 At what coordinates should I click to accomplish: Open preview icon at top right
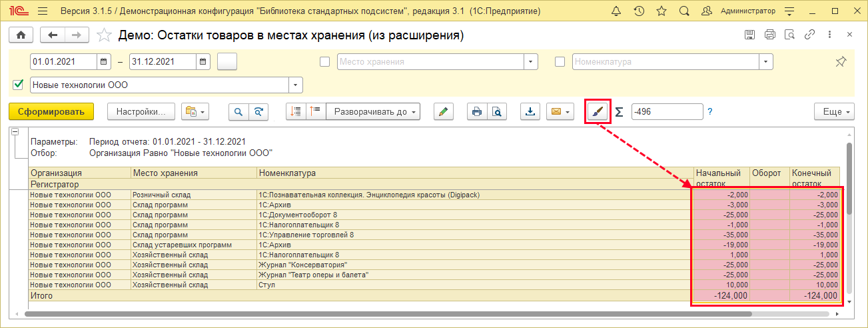coord(790,35)
